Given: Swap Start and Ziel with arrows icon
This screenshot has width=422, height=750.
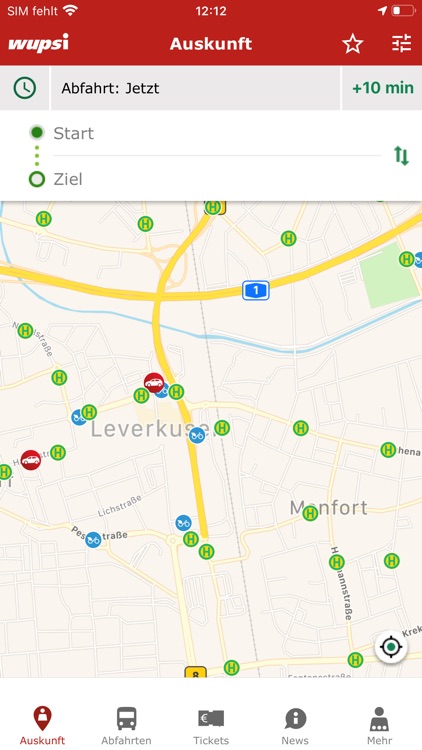Looking at the screenshot, I should click(401, 156).
